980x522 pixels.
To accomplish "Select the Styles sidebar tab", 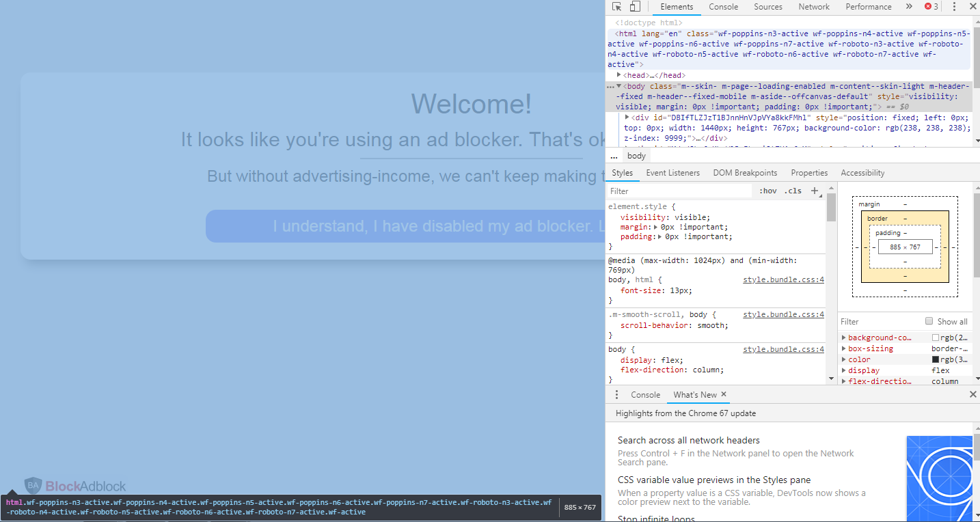I will tap(622, 173).
